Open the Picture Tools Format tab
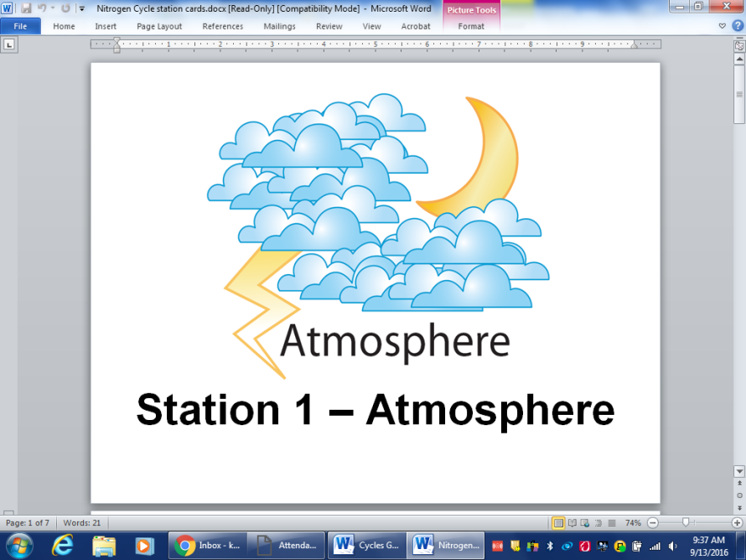 click(471, 26)
